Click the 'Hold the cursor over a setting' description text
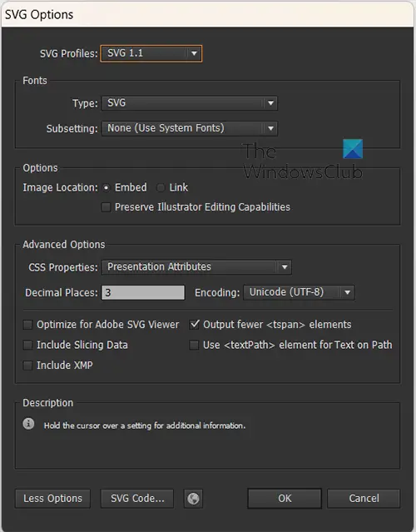The image size is (416, 532). tap(145, 425)
